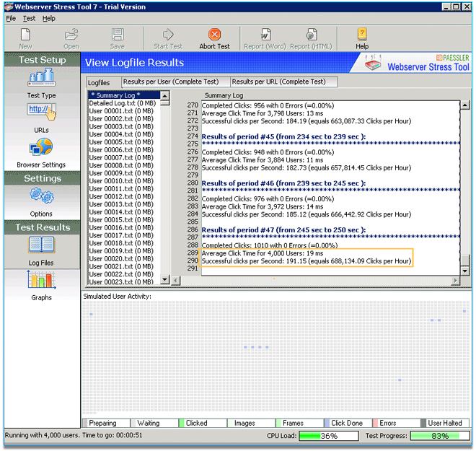
Task: Click the Errors legend red swatch
Action: [375, 423]
